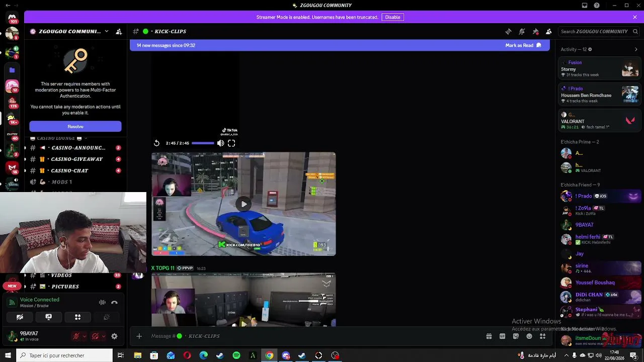Open the Windows Start menu
644x362 pixels.
coord(8,355)
